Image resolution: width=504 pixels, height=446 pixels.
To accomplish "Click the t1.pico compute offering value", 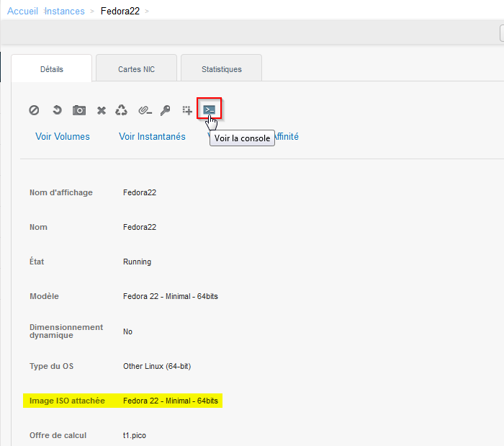I will (135, 435).
